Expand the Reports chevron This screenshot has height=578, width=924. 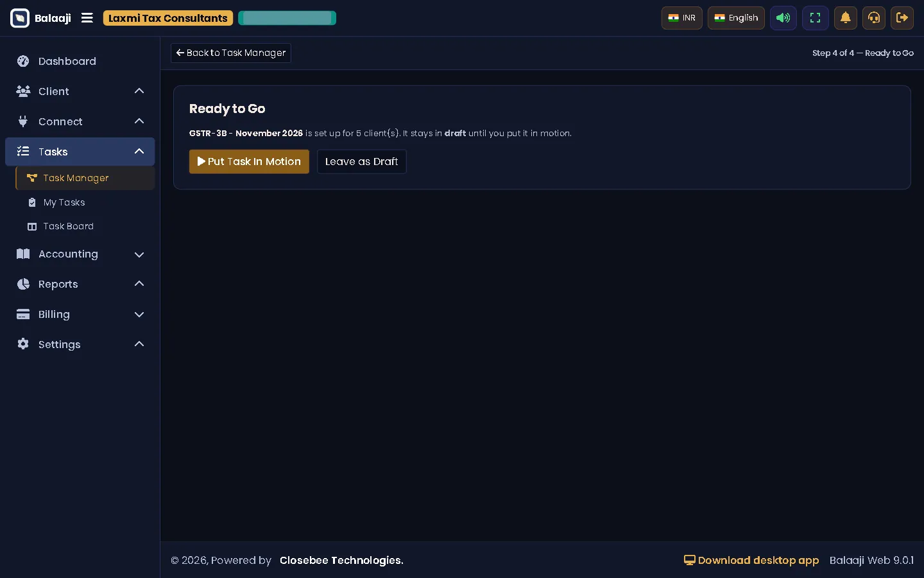(x=139, y=284)
